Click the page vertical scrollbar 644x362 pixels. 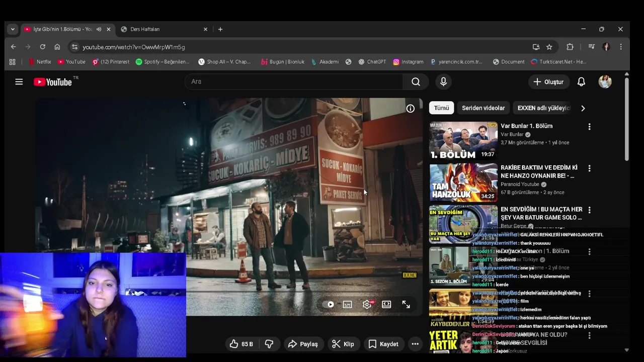(626, 118)
